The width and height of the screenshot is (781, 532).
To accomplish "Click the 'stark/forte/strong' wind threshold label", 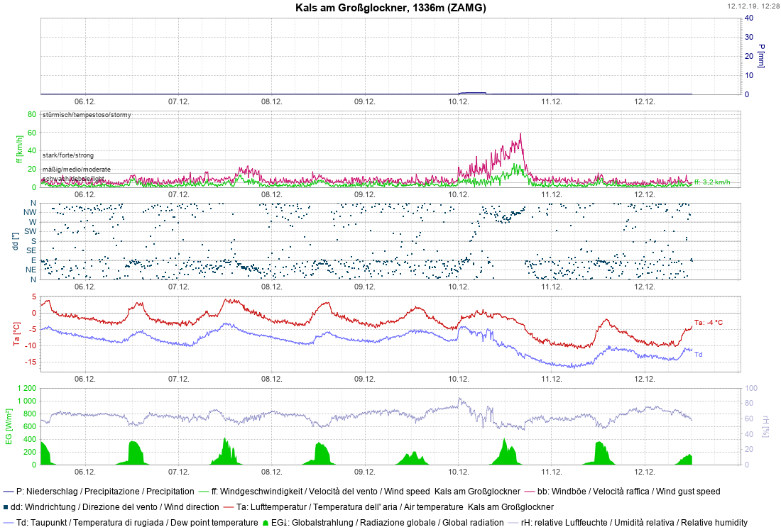I will pos(68,155).
